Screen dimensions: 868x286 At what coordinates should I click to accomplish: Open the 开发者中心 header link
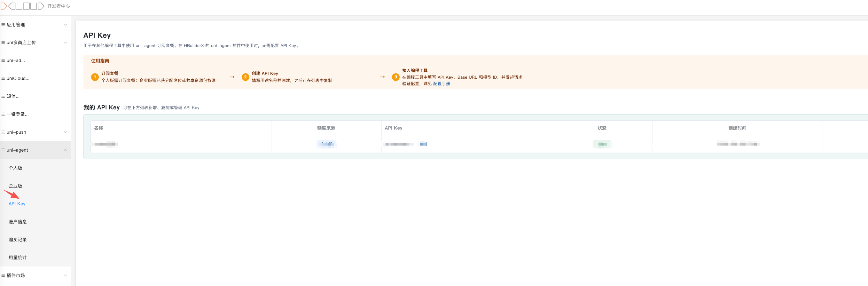coord(59,6)
